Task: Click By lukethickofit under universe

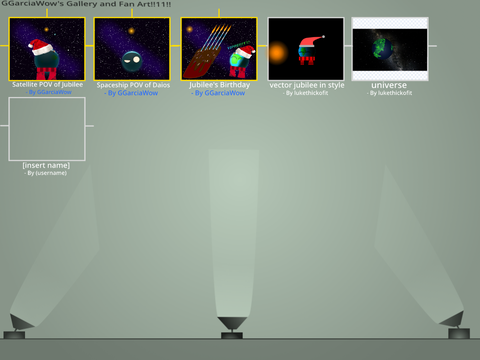Action: coord(390,93)
